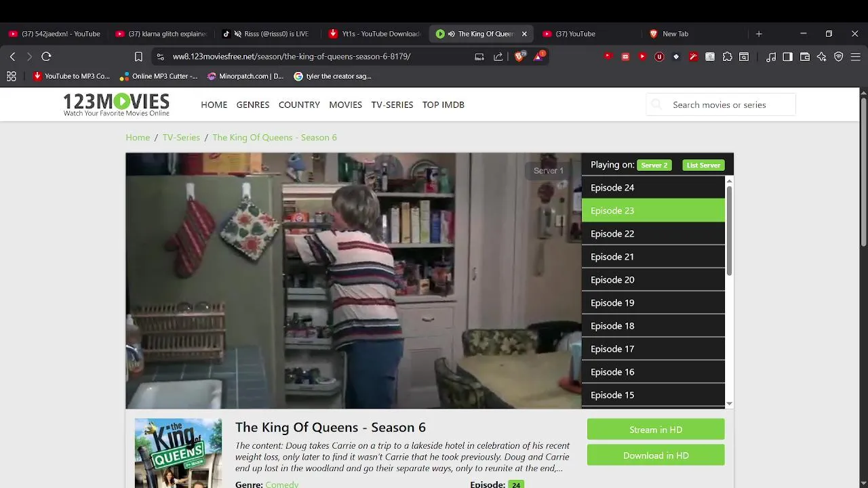
Task: Open site settings icon beside the URL
Action: [x=159, y=57]
